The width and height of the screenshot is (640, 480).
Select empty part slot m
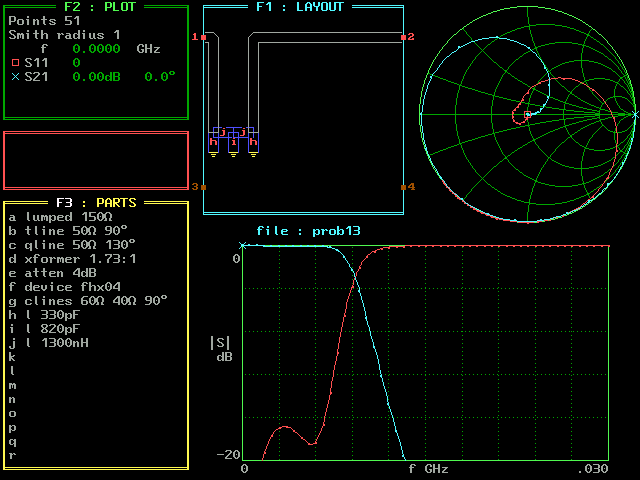(x=12, y=385)
